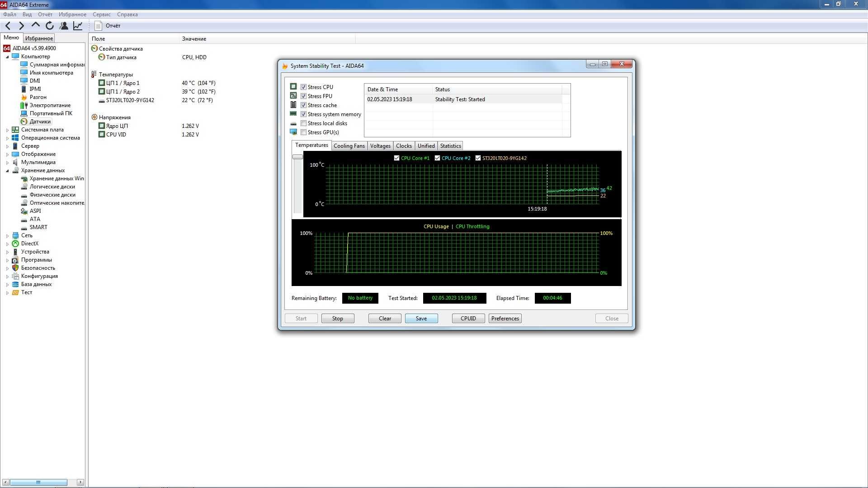Open the Сервис menu
This screenshot has height=488, width=868.
point(101,14)
